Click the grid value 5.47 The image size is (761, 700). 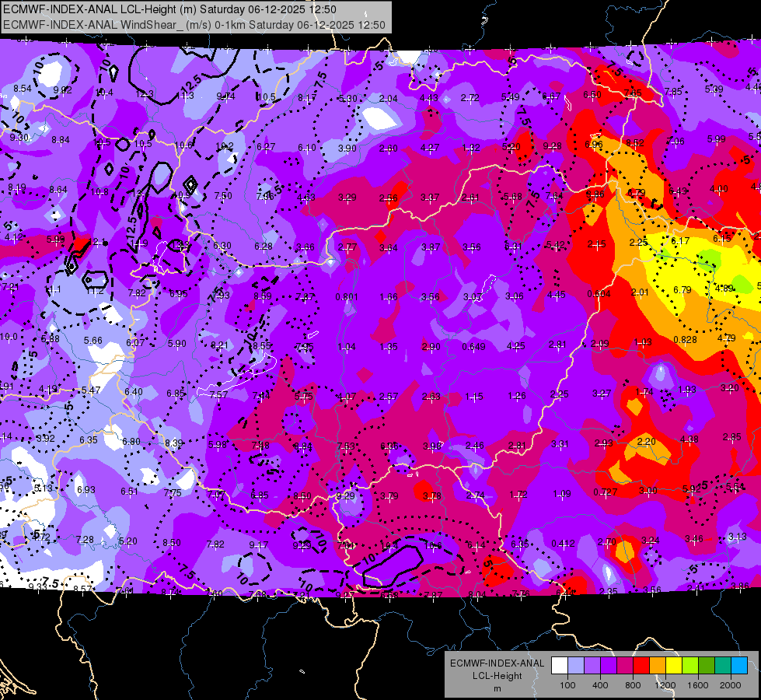91,390
